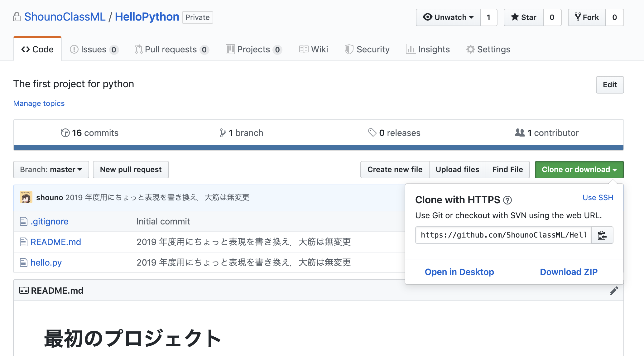Click the branch icon beside 1 branch

223,133
